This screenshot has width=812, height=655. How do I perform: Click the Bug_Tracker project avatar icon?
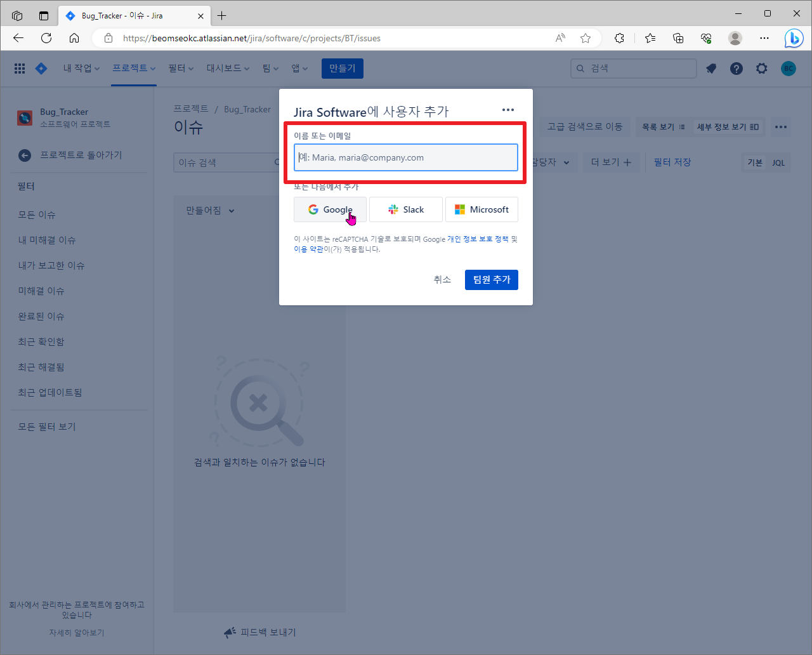point(25,117)
